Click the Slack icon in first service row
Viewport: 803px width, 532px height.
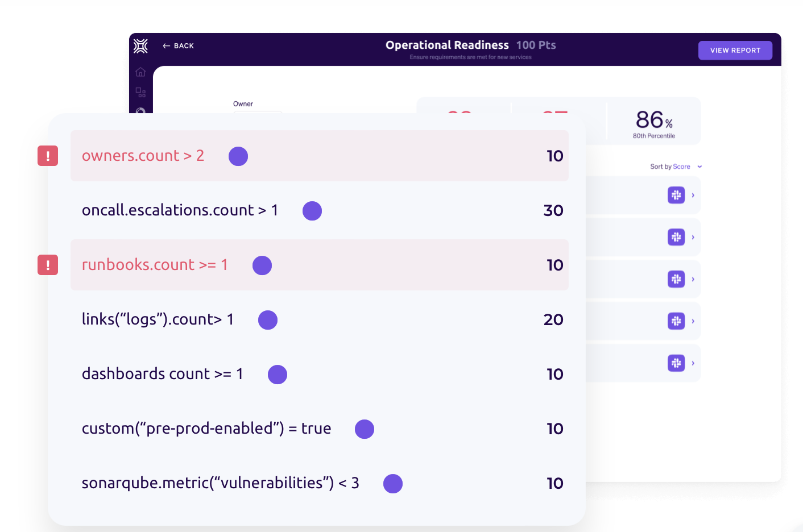pyautogui.click(x=676, y=195)
